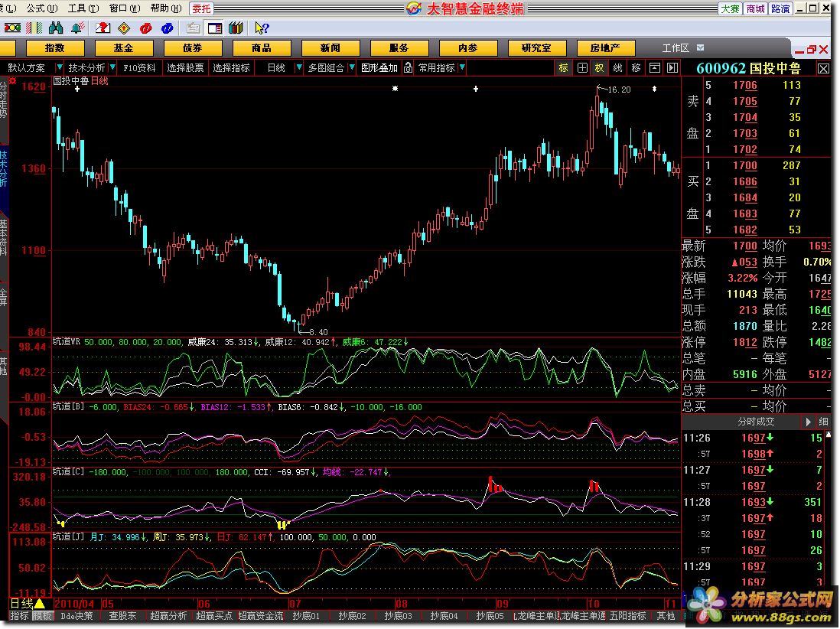Screen dimensions: 840x629
Task: Switch to the 查股东 bottom tab
Action: (122, 615)
